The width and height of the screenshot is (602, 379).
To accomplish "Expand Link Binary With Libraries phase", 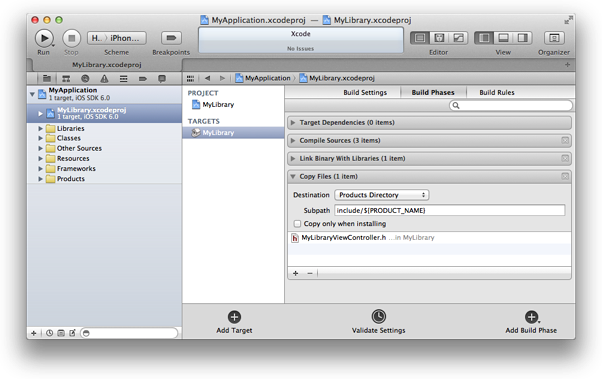I will click(x=293, y=158).
